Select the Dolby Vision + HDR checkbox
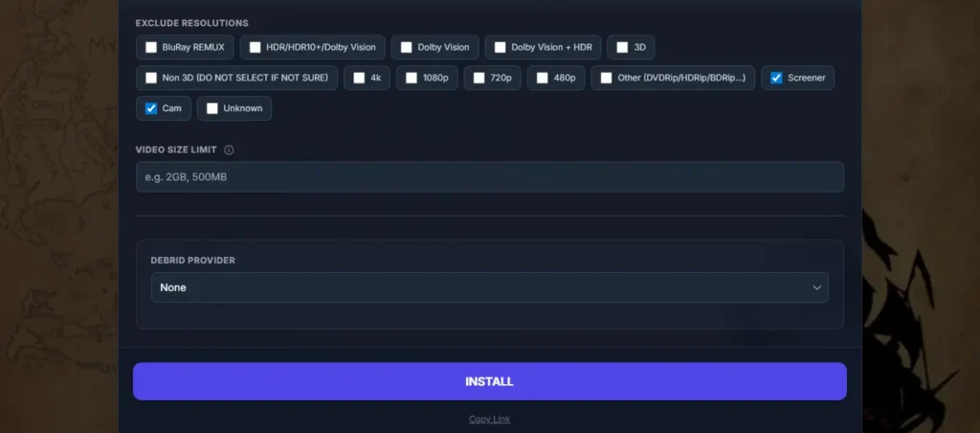Image resolution: width=980 pixels, height=433 pixels. pos(501,47)
